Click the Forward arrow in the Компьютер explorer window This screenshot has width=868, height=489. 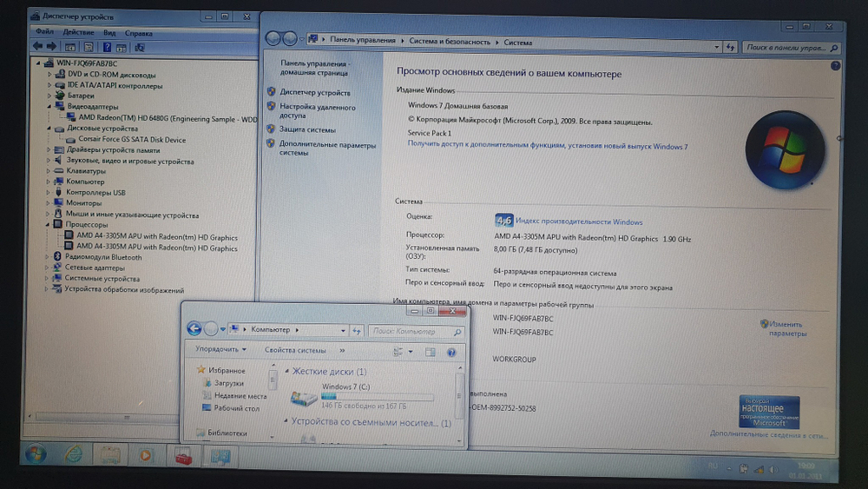210,329
